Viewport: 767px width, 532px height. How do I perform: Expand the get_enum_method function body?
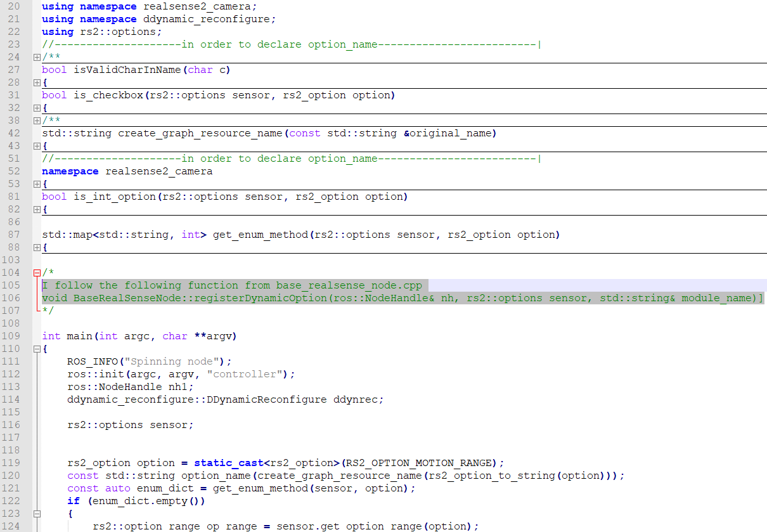pos(36,247)
